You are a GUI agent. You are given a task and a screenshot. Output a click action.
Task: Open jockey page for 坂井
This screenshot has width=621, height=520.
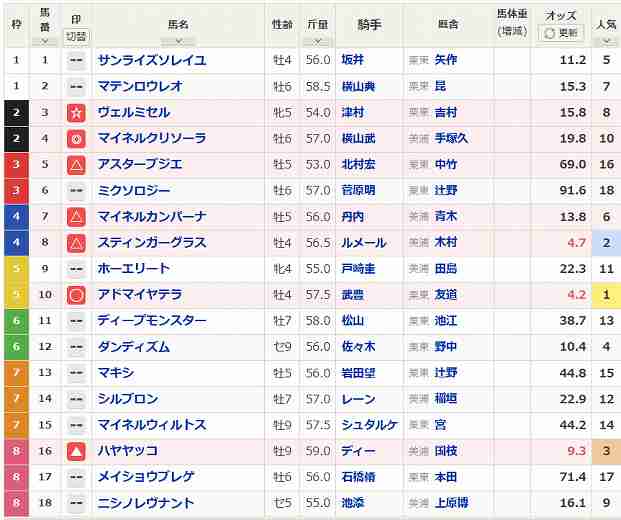click(352, 60)
